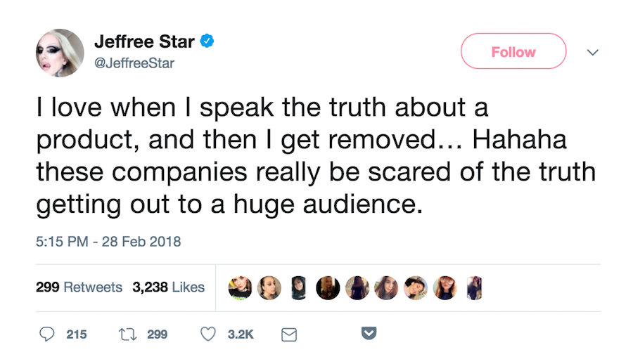Screen dimensions: 633x364
Task: Click the retweet arrows icon
Action: (x=127, y=334)
